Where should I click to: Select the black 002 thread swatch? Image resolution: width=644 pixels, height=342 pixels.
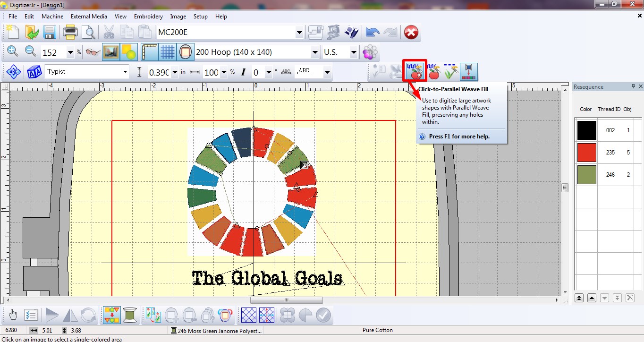(x=586, y=130)
